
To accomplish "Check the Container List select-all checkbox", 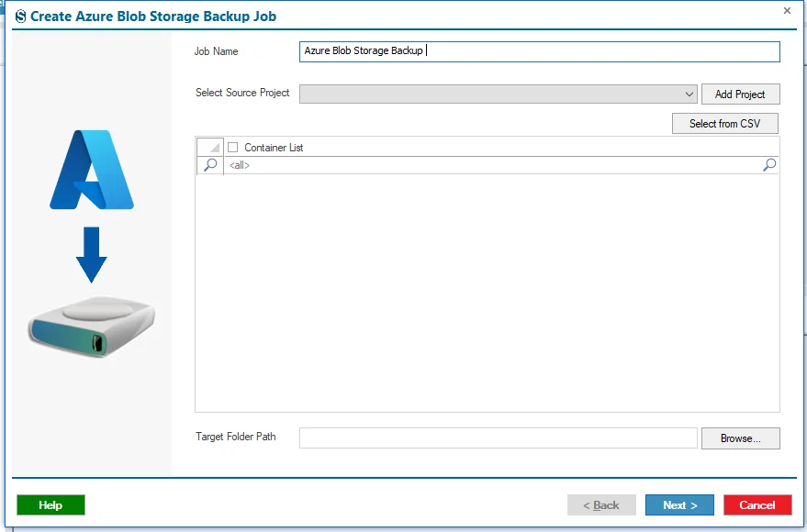I will [232, 148].
